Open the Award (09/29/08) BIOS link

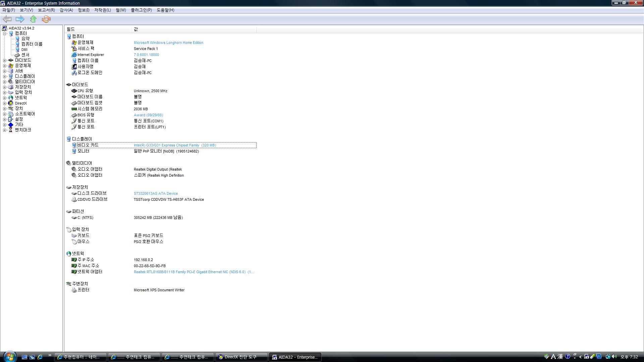pyautogui.click(x=148, y=115)
